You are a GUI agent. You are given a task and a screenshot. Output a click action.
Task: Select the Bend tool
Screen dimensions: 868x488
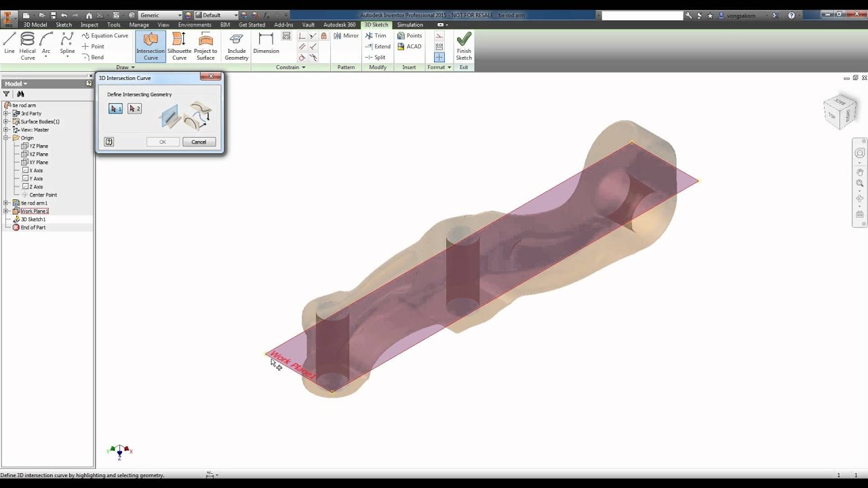(x=93, y=58)
